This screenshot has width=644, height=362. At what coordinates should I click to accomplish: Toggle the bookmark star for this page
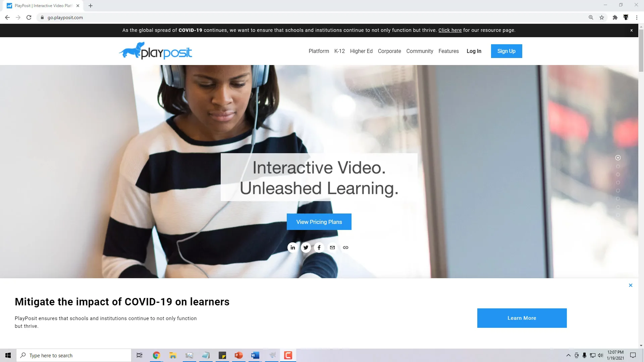coord(602,17)
